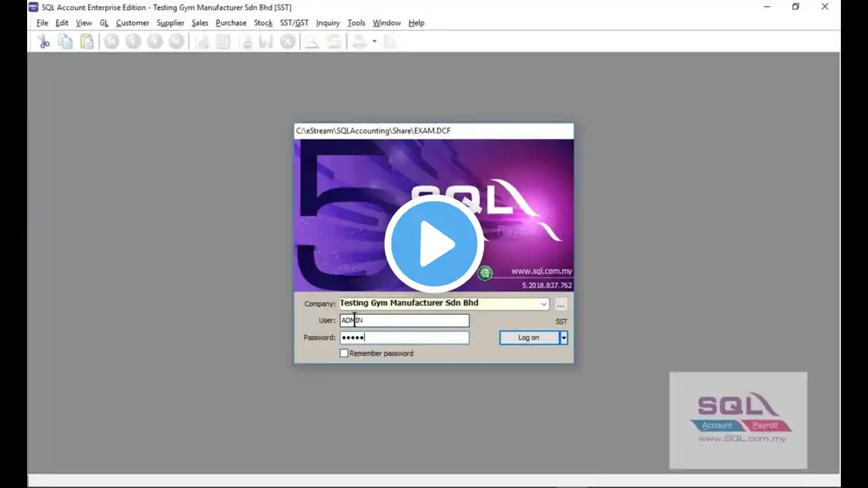Open the GL menu
The width and height of the screenshot is (868, 488).
[x=104, y=23]
